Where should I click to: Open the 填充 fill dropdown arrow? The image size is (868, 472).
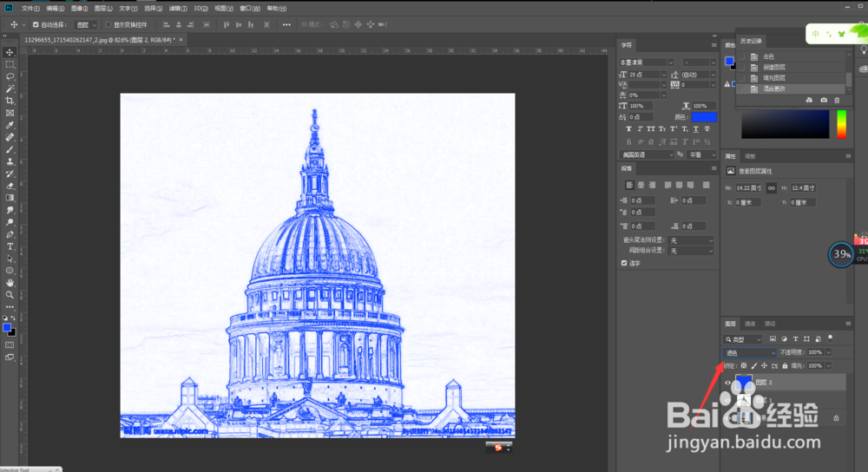click(x=829, y=366)
